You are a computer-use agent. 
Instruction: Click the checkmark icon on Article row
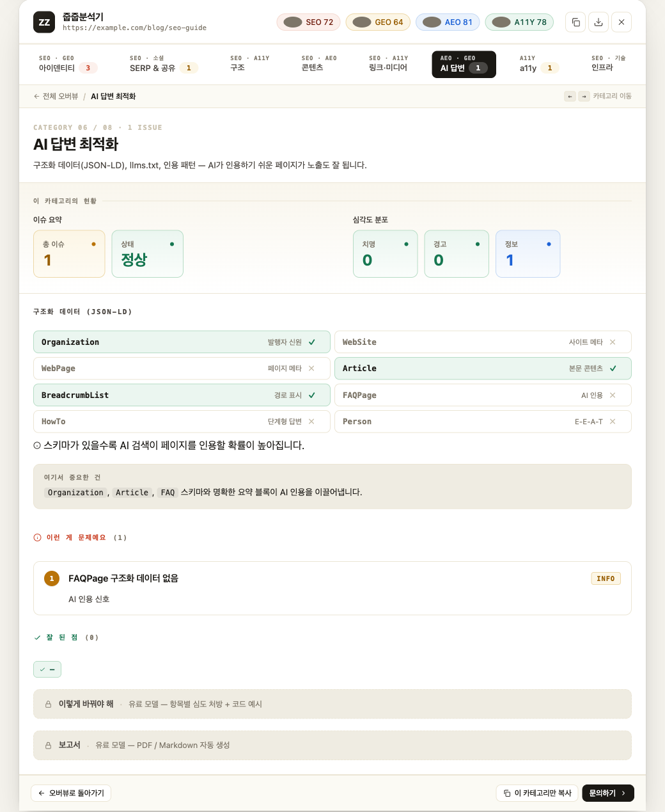(613, 369)
